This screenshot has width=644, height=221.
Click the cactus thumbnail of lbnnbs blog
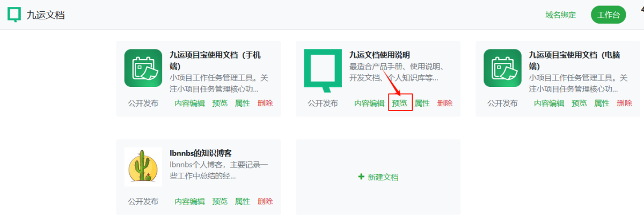(x=143, y=167)
